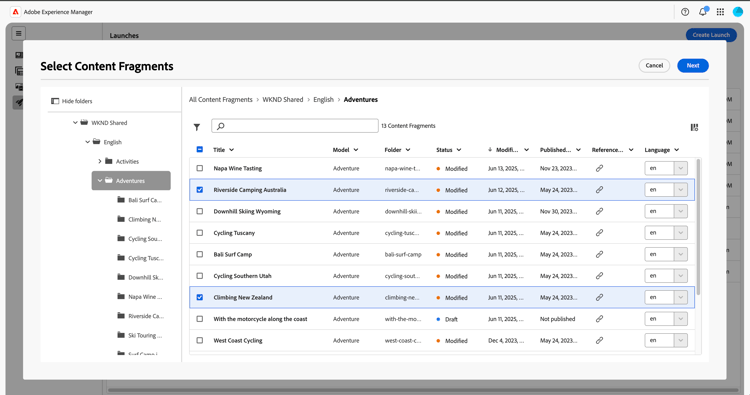Open the user profile avatar

pos(738,12)
